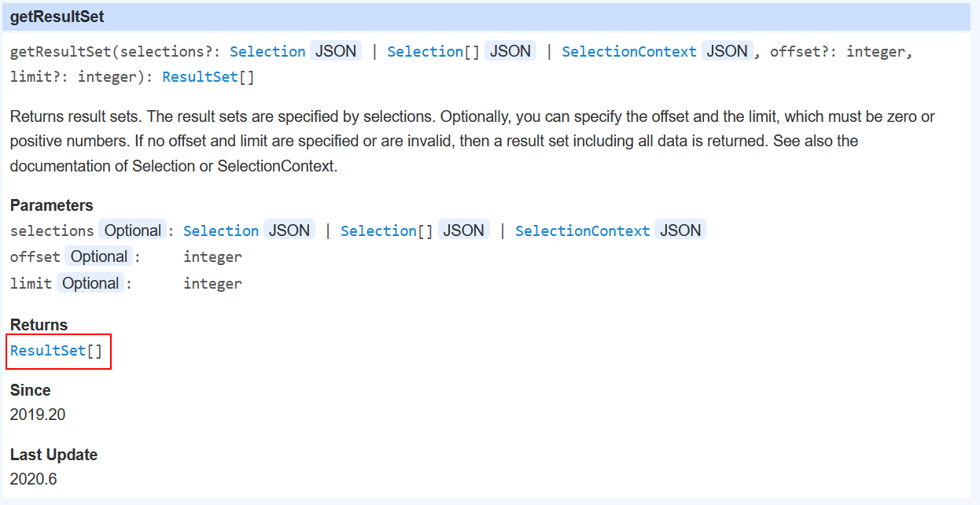The image size is (980, 505).
Task: Open the Selection[] link in the method signature
Action: [x=433, y=51]
